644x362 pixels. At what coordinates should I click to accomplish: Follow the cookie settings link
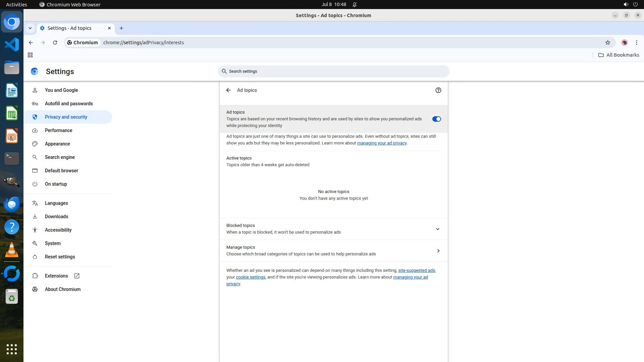[x=250, y=277]
